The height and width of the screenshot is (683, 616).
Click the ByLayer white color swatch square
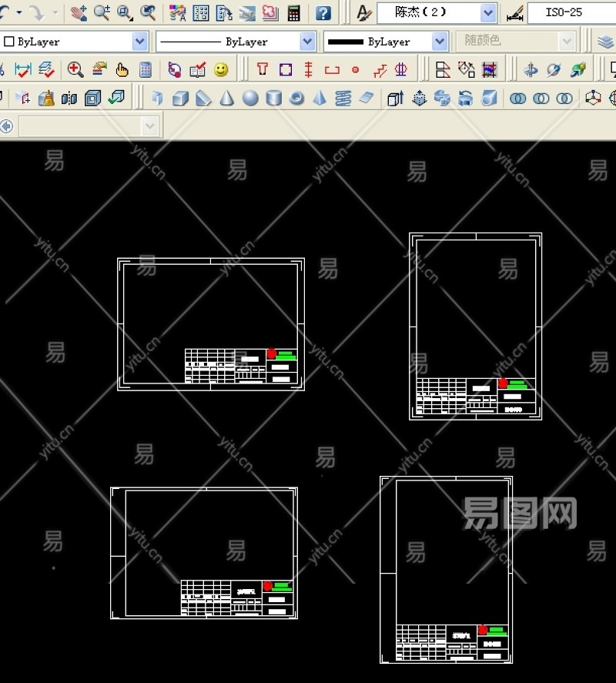pyautogui.click(x=8, y=42)
